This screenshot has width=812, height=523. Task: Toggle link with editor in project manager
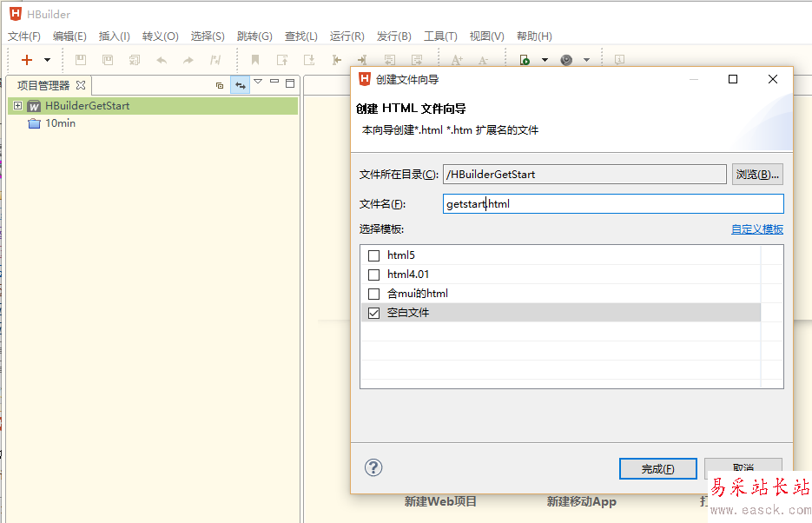(x=241, y=85)
